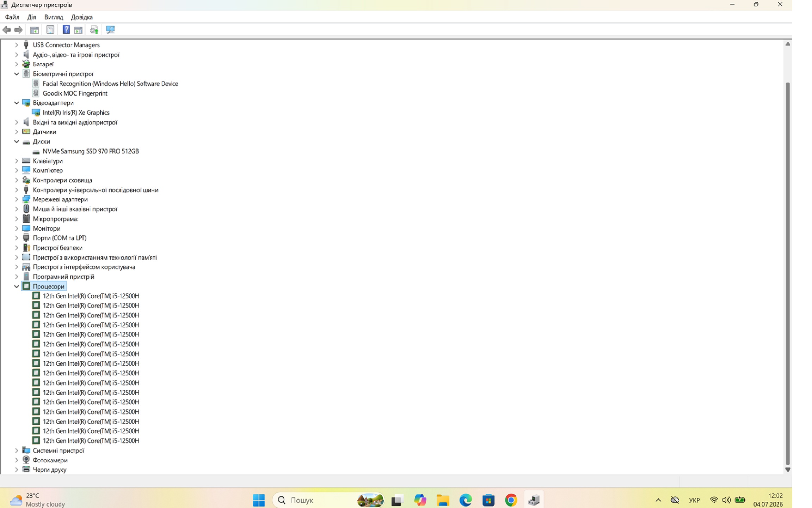Click the Forward arrow toolbar icon

18,30
